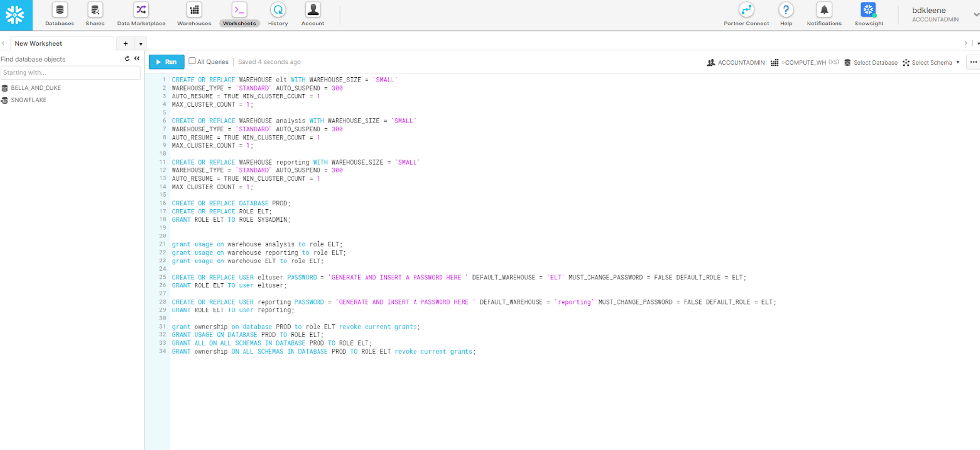Image resolution: width=980 pixels, height=450 pixels.
Task: Click 'CREATE OR REPLACE ROLE ELT' line
Action: tap(222, 212)
